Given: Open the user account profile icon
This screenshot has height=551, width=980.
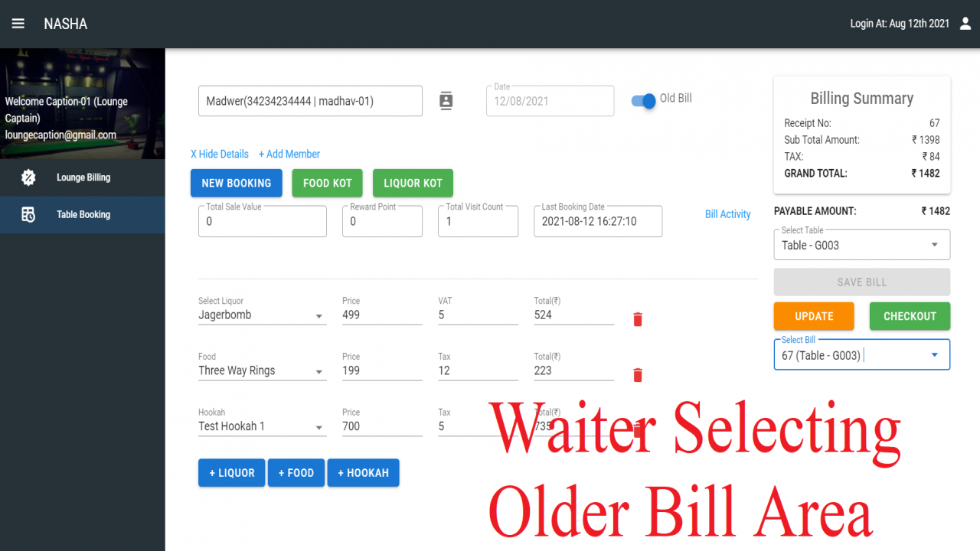Looking at the screenshot, I should click(965, 24).
